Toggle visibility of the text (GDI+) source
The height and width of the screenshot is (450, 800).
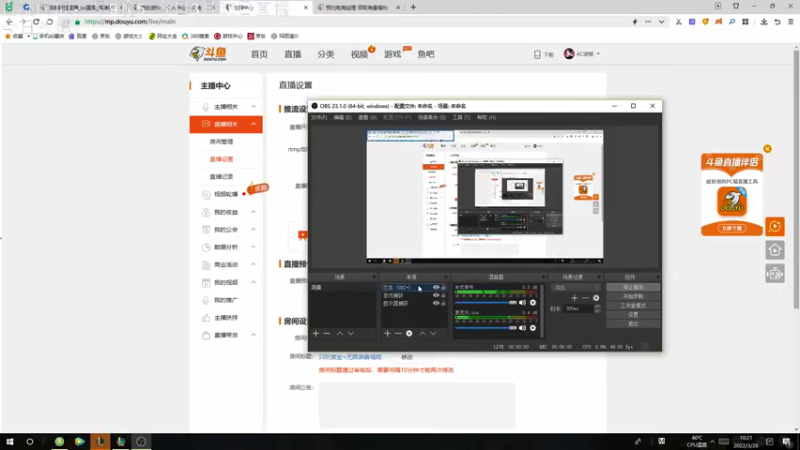(436, 287)
